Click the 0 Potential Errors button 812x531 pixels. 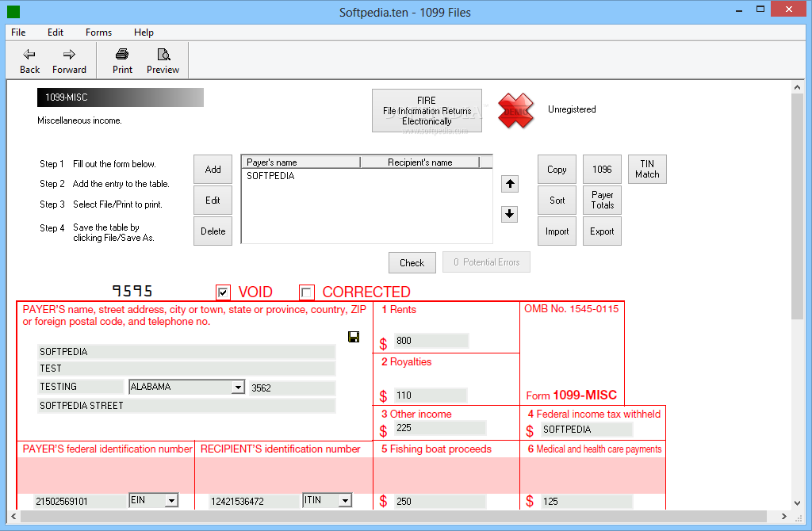(486, 262)
